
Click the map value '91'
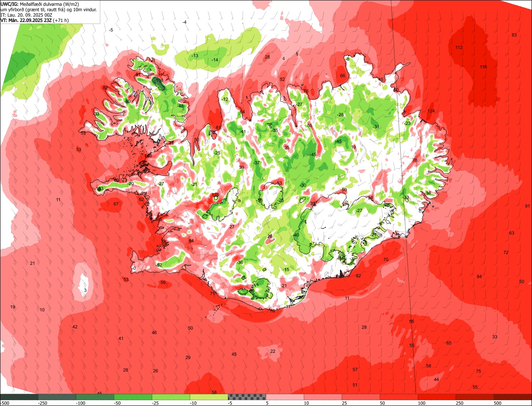tap(527, 206)
